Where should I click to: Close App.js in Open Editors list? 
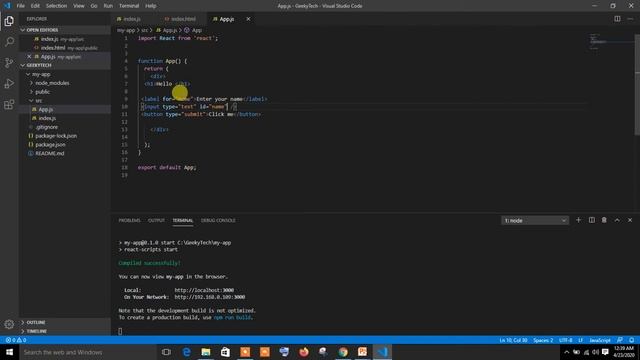(29, 56)
